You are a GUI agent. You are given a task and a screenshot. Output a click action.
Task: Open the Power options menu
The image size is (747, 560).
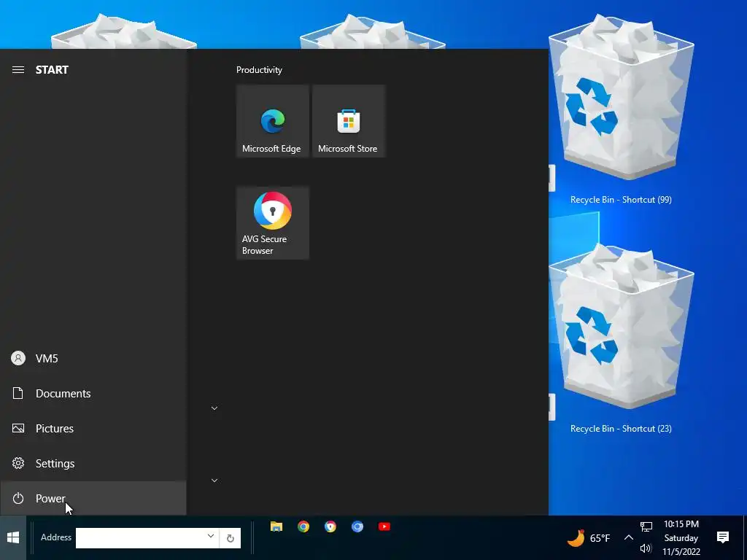93,498
